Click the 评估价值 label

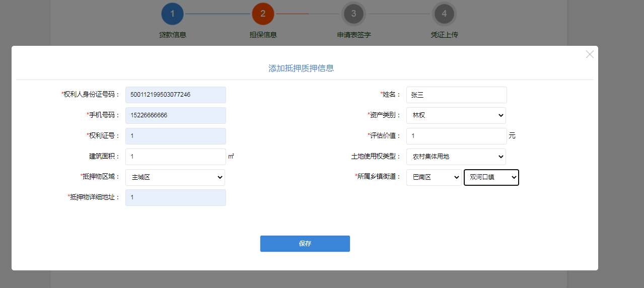385,135
